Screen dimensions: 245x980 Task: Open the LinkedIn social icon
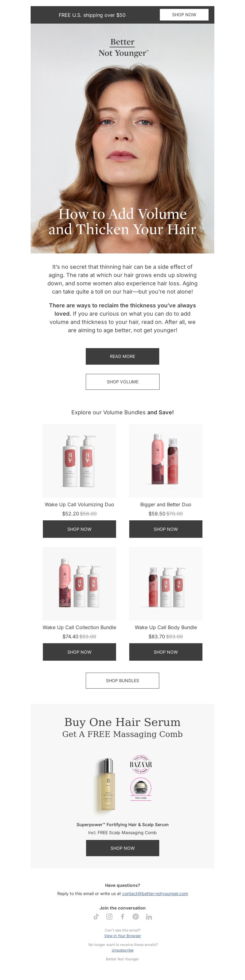pos(149,917)
